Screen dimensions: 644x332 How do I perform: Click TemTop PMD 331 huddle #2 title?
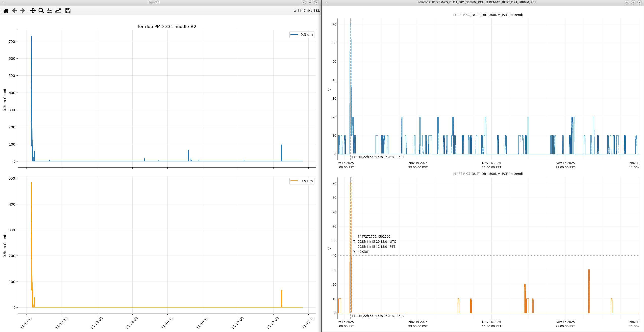tap(167, 26)
